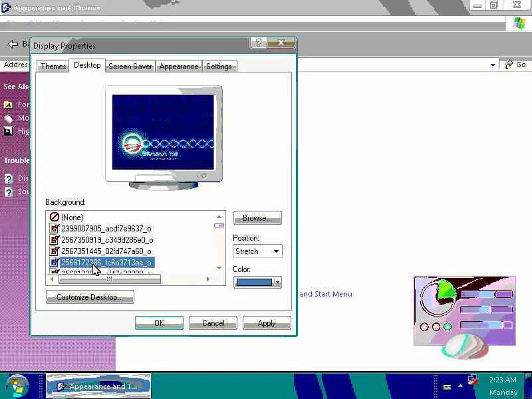This screenshot has height=399, width=532.
Task: Open the Position dropdown showing Stretch
Action: [x=257, y=251]
